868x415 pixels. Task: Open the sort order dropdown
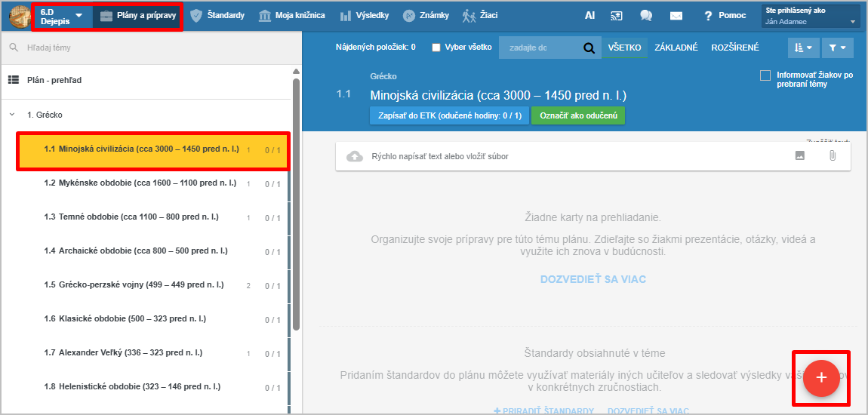[x=803, y=48]
